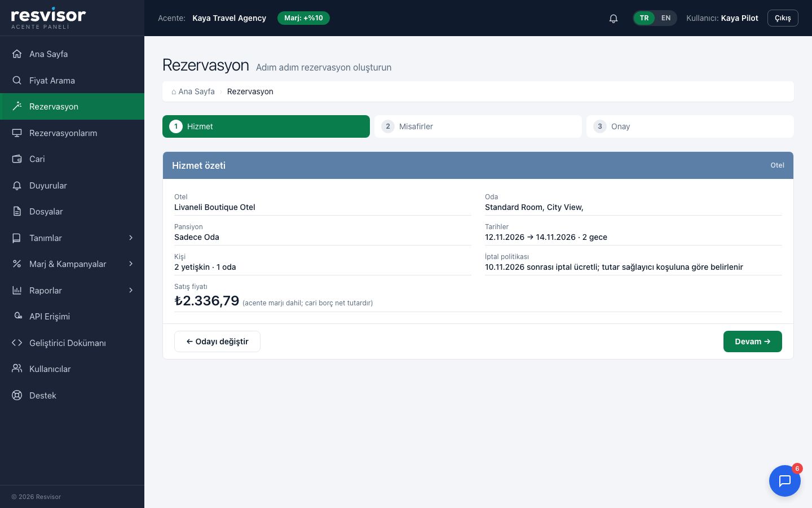Screen dimensions: 812x508
Task: Expand the Marj & Kampanyalar chevron
Action: (x=131, y=264)
